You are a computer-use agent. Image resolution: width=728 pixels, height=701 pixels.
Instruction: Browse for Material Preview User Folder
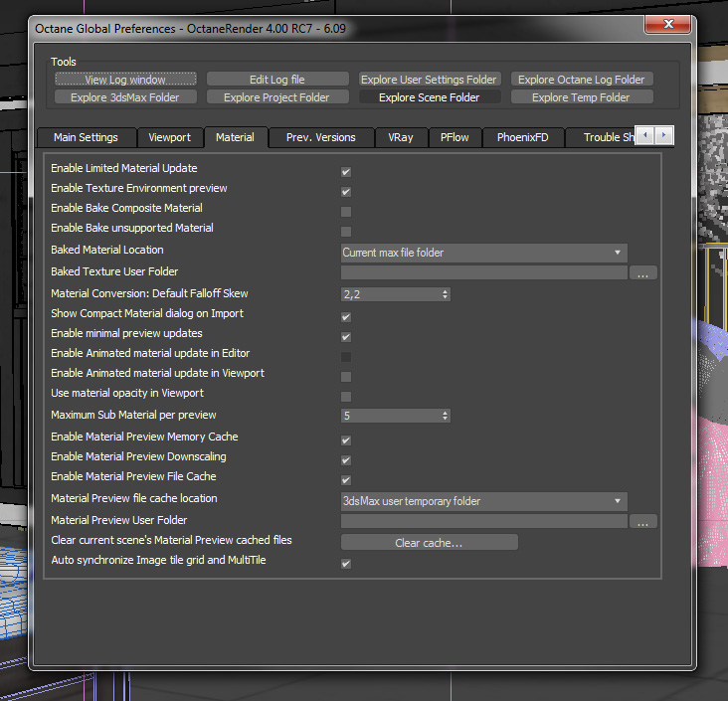(643, 521)
